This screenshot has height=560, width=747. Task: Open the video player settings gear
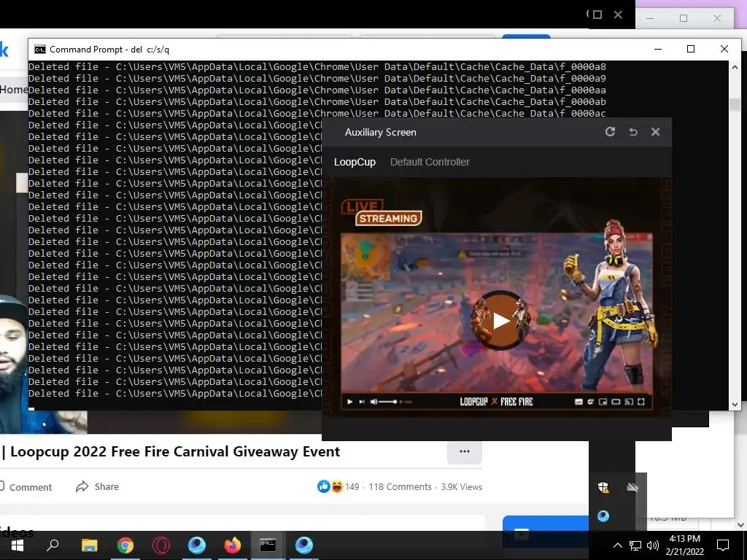[x=590, y=402]
